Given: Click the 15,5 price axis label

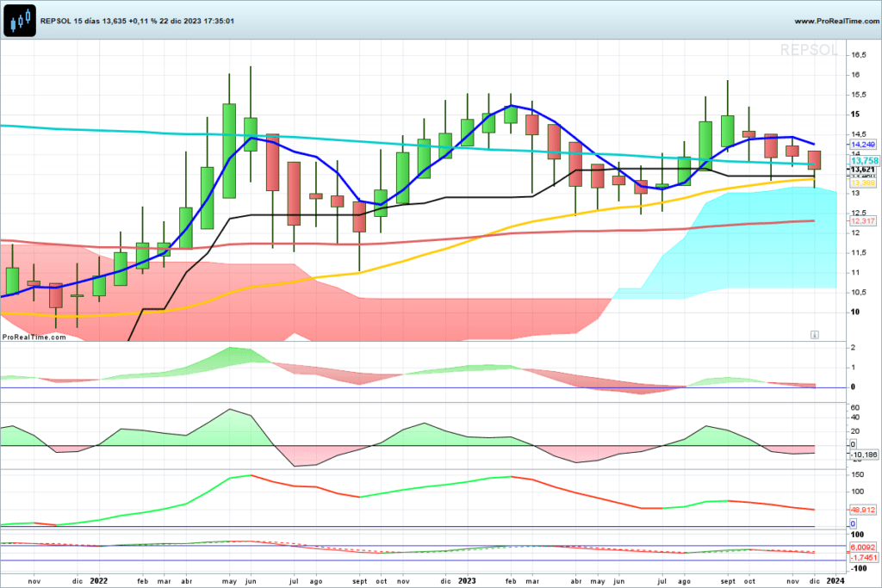Looking at the screenshot, I should [859, 95].
